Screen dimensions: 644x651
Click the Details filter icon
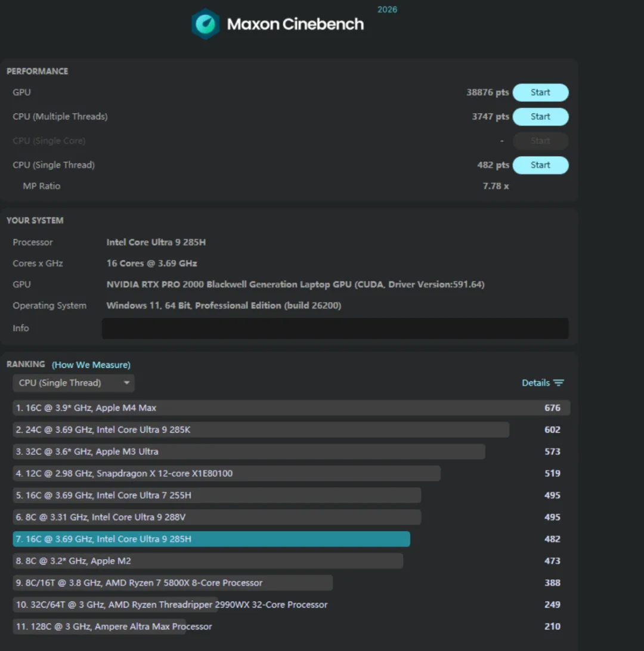coord(559,383)
